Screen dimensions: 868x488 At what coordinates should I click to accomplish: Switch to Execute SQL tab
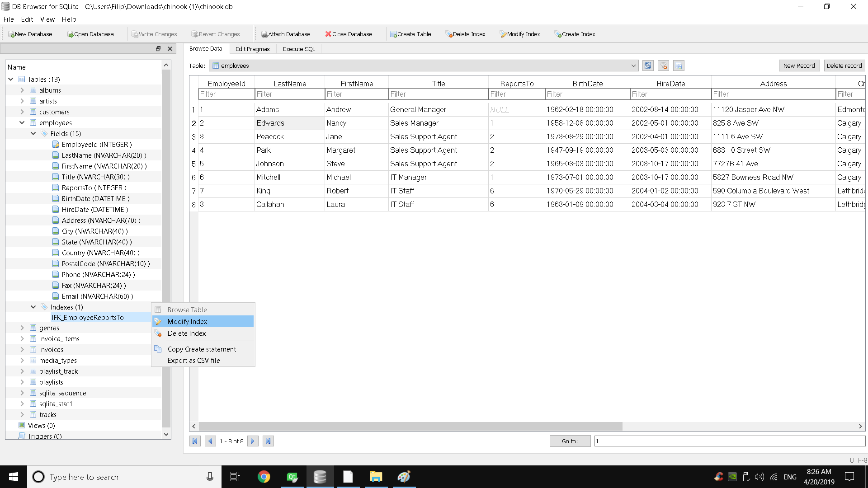coord(299,49)
